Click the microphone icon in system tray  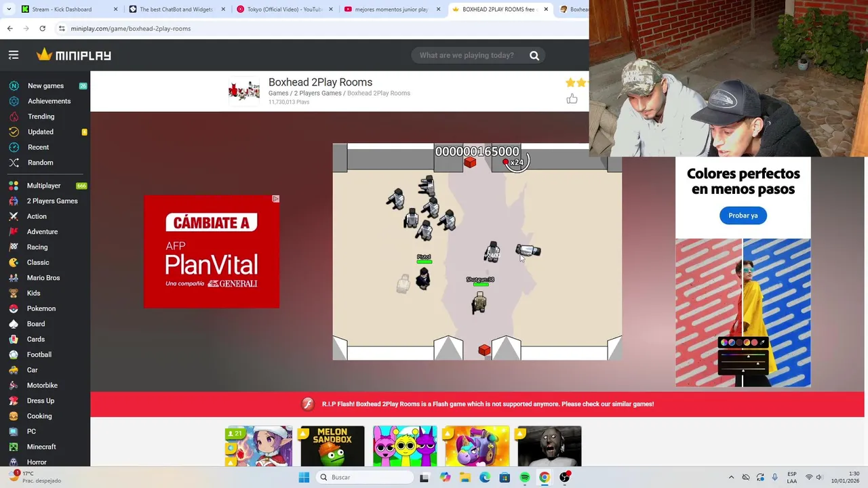774,477
